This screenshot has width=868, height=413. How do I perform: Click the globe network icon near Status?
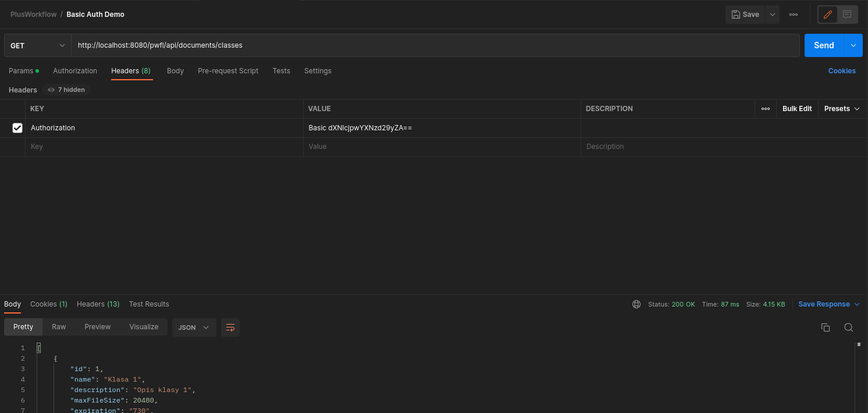(x=636, y=304)
